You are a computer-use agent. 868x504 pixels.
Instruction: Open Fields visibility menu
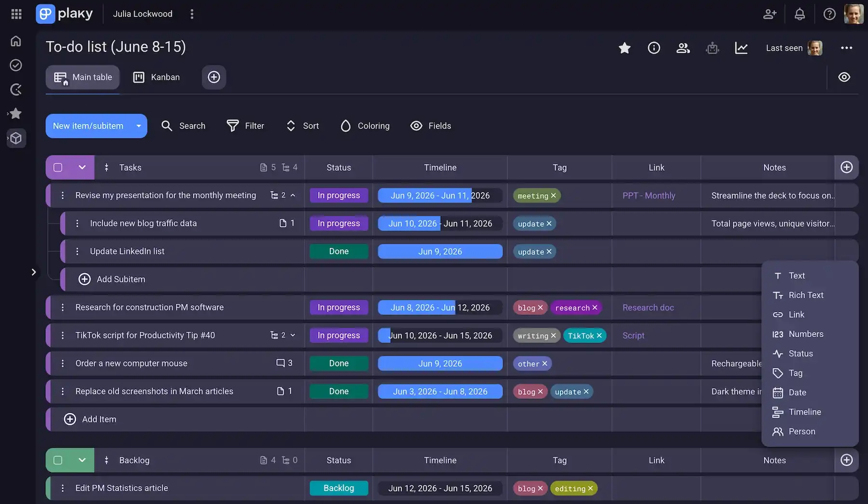coord(431,126)
